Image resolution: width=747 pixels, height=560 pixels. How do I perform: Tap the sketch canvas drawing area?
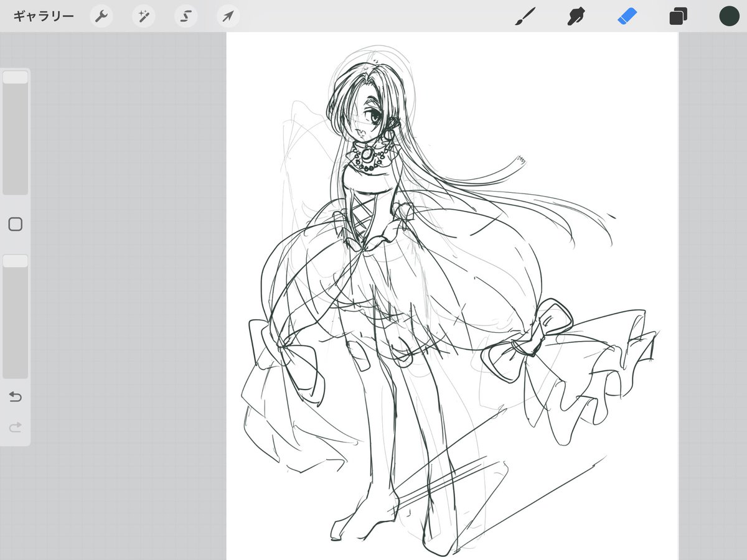click(452, 296)
